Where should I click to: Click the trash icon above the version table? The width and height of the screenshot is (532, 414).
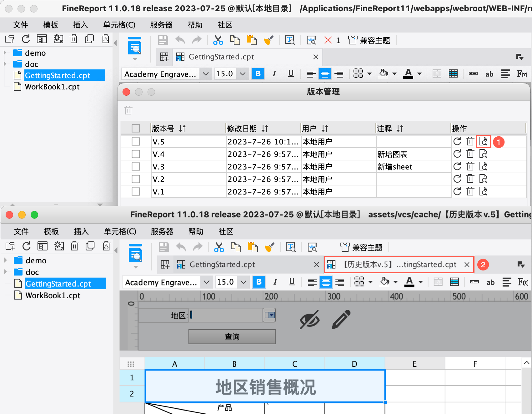tap(128, 110)
